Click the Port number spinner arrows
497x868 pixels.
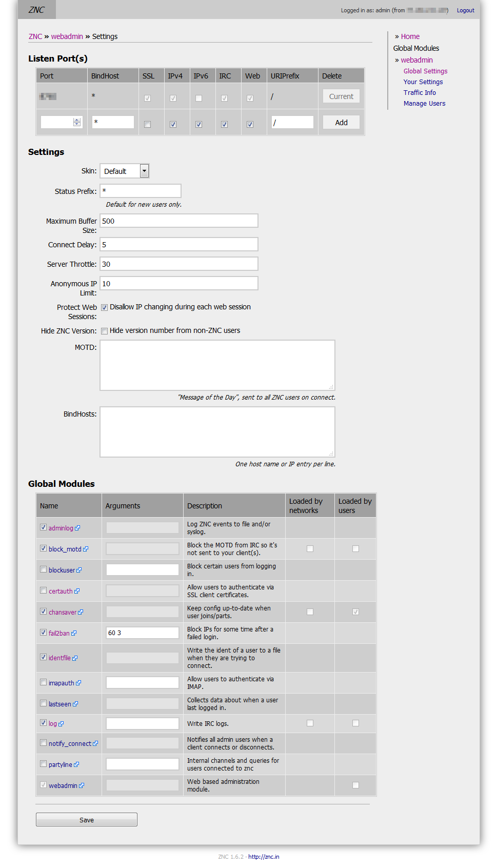click(x=77, y=122)
